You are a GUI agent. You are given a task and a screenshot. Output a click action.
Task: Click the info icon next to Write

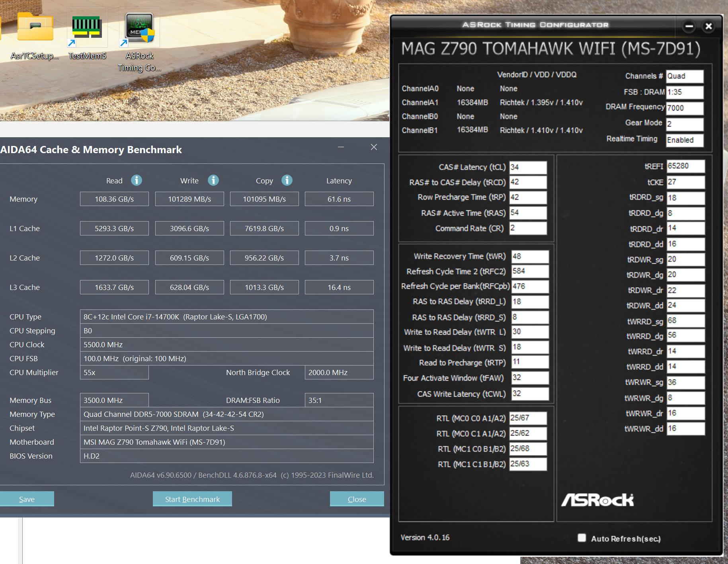pos(213,181)
